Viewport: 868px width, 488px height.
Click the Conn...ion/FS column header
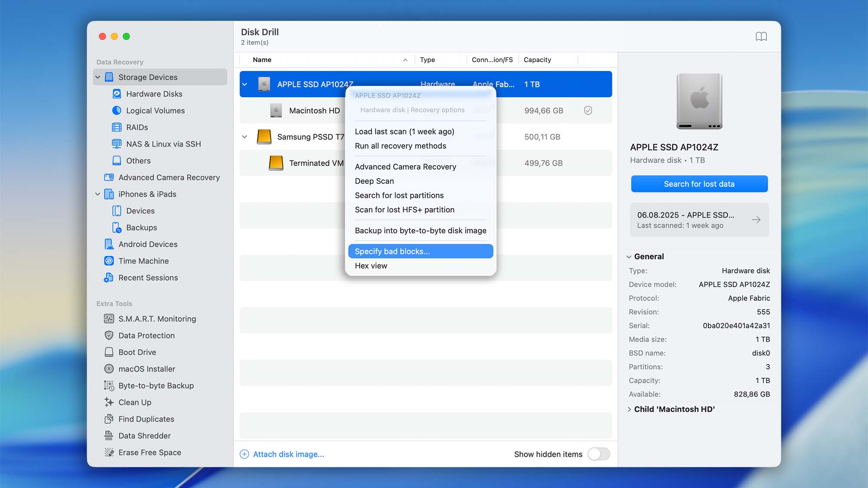pyautogui.click(x=492, y=60)
